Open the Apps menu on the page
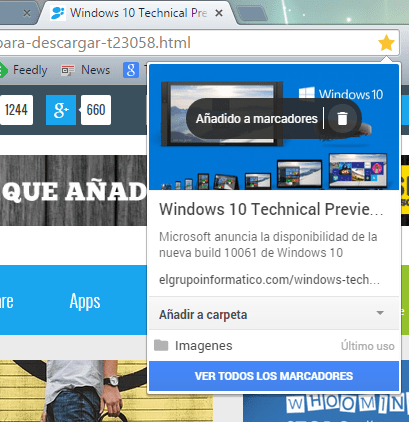The height and width of the screenshot is (422, 409). coord(85,301)
